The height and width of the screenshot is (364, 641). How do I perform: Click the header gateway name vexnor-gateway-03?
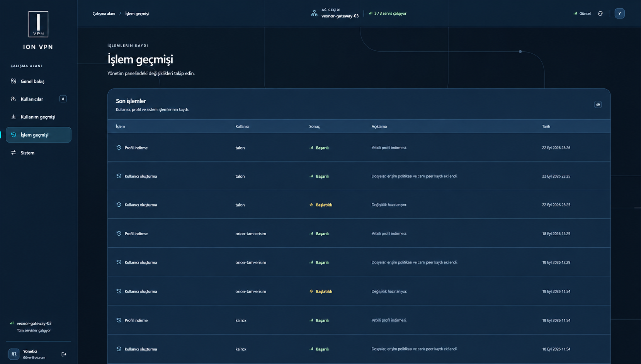coord(340,16)
